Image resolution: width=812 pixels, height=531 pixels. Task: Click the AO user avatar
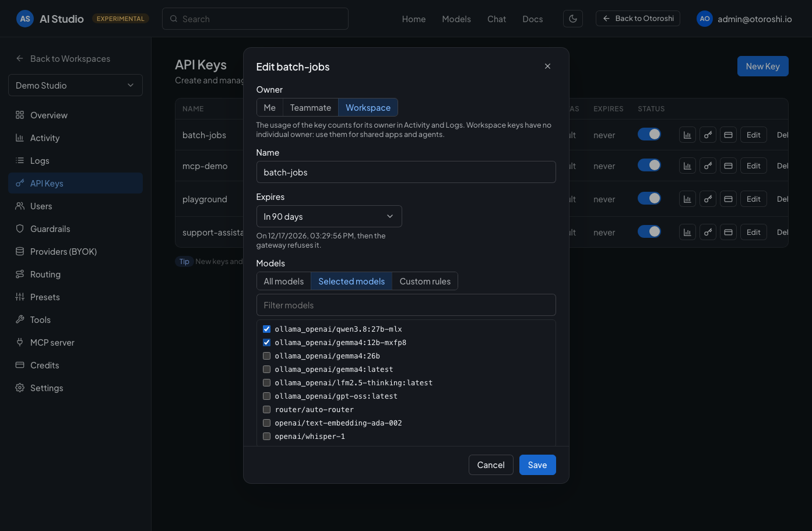point(705,19)
